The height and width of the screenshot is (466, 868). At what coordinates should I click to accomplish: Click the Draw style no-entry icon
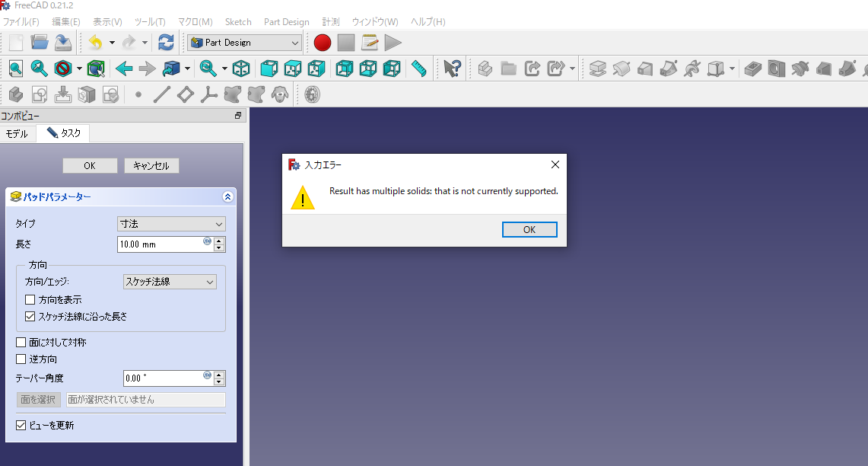(x=63, y=69)
